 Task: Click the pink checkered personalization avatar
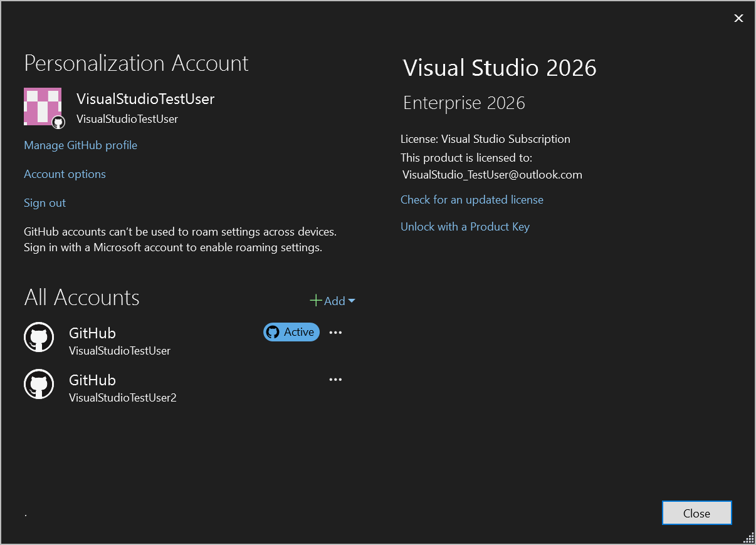[42, 106]
